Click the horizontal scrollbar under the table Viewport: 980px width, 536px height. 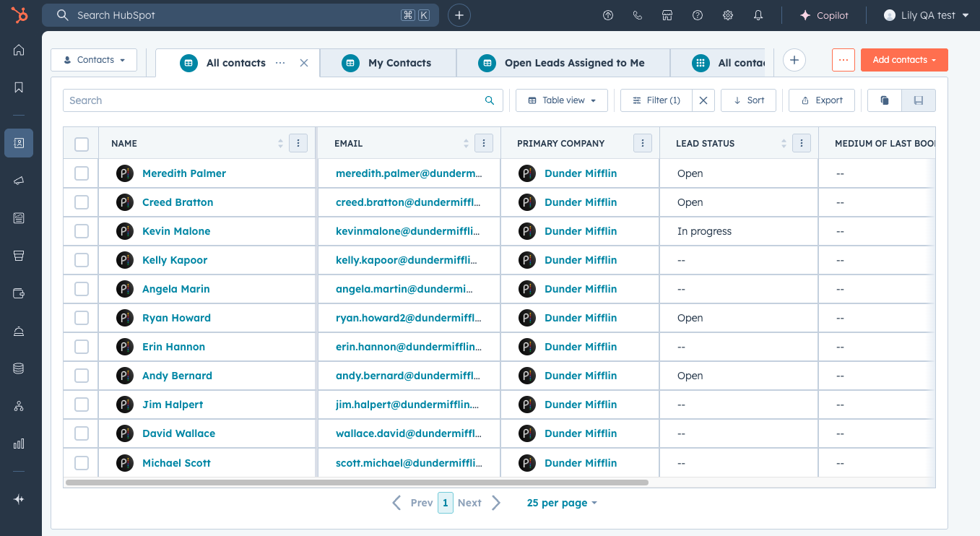coord(357,482)
